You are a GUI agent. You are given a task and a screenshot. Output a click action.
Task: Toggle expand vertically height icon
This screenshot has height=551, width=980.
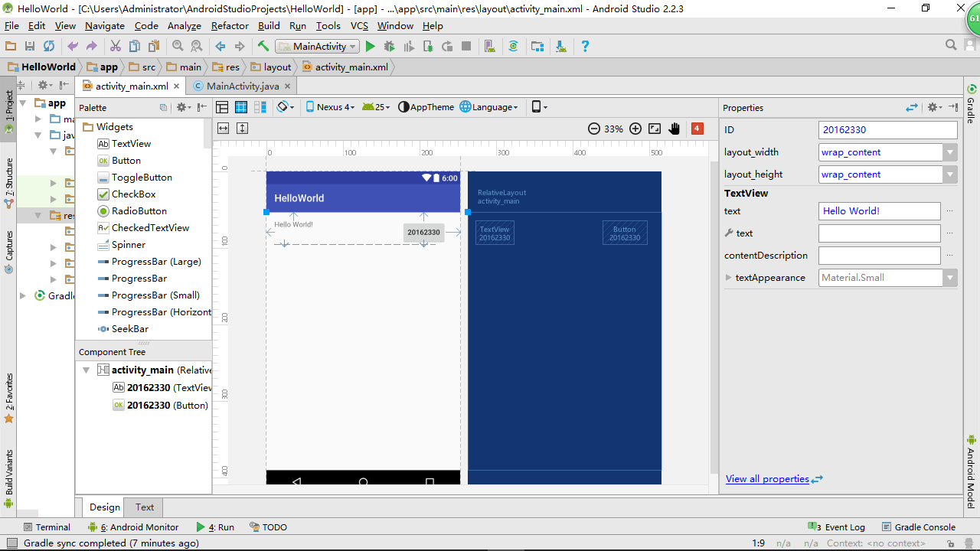click(x=242, y=129)
